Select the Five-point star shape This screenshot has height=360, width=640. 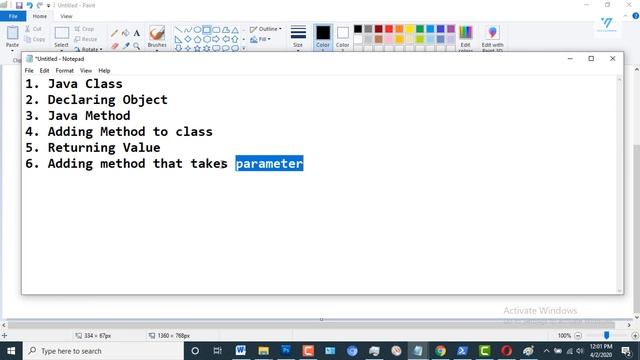[x=197, y=48]
